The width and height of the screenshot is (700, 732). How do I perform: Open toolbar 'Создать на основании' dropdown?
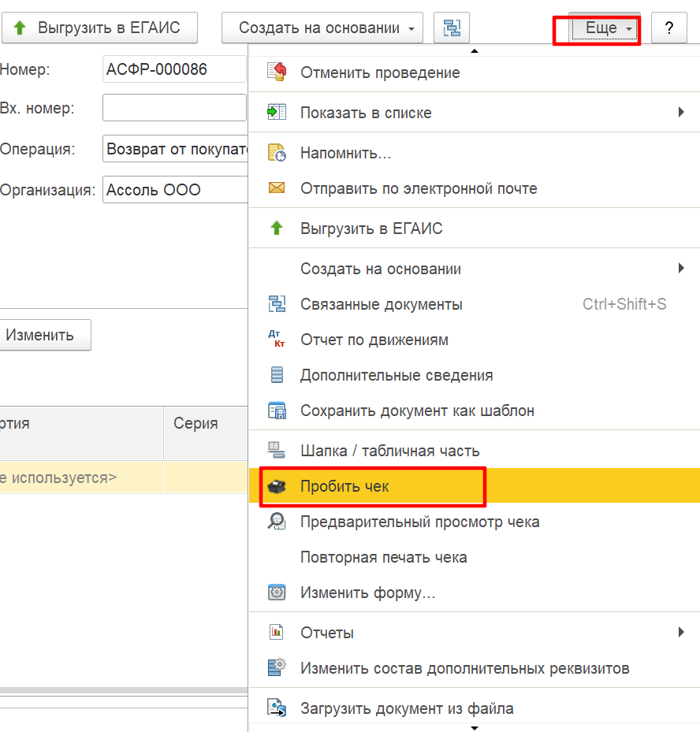(322, 28)
